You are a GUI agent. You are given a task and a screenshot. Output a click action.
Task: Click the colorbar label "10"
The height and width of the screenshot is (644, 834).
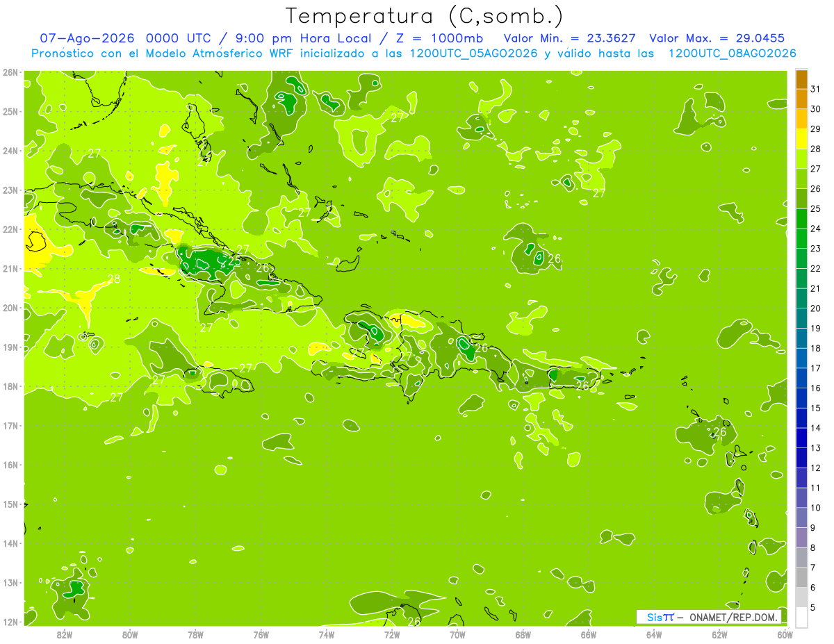click(x=816, y=508)
